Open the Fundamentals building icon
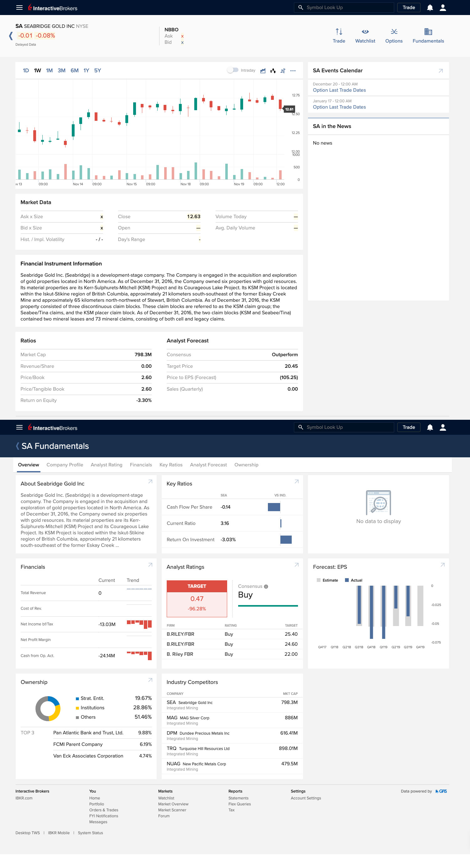470x868 pixels. (428, 32)
